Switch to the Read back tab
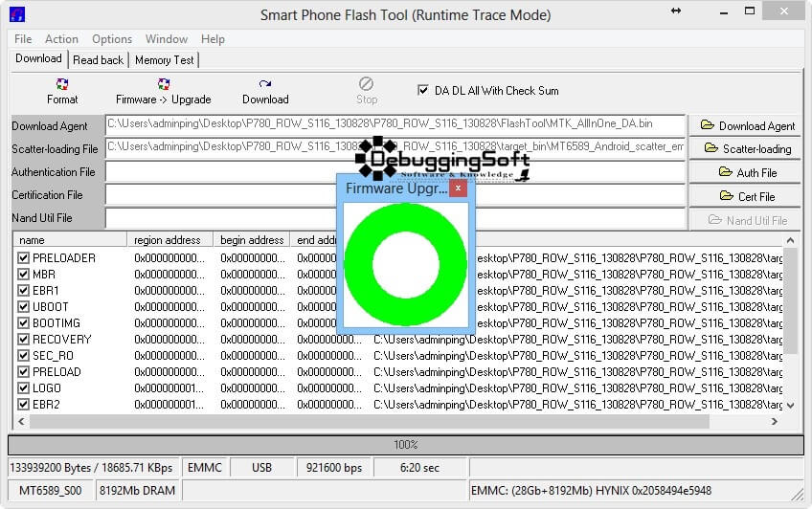Screen dimensions: 812x509 pos(98,60)
